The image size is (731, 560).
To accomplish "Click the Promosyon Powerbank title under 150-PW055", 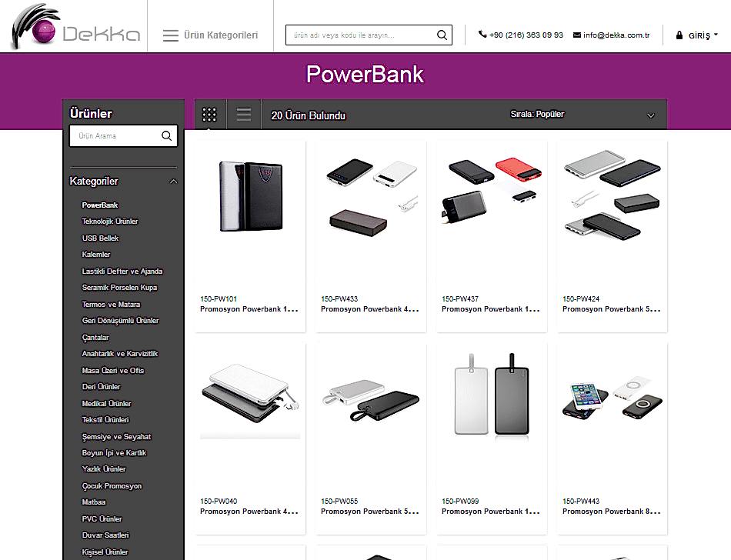I will pos(369,512).
